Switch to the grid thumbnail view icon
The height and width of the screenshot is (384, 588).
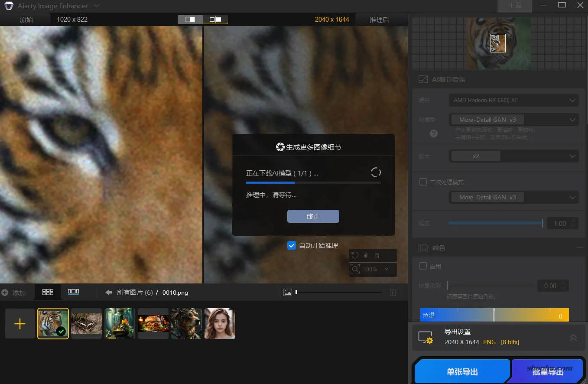pyautogui.click(x=48, y=292)
